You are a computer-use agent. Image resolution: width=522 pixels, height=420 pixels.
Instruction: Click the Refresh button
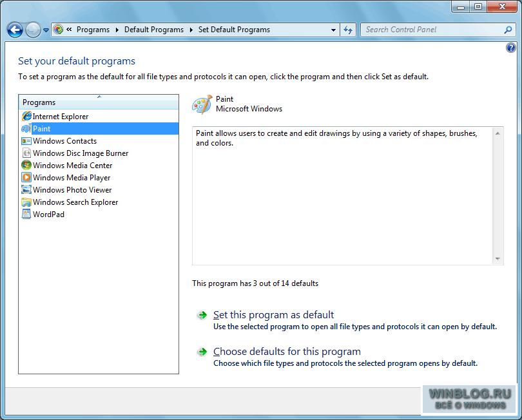[348, 30]
